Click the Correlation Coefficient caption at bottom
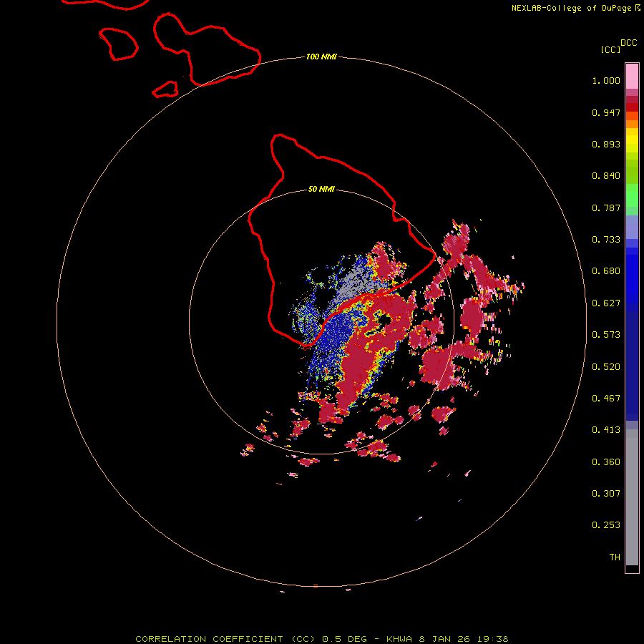Image resolution: width=644 pixels, height=644 pixels. tap(321, 639)
